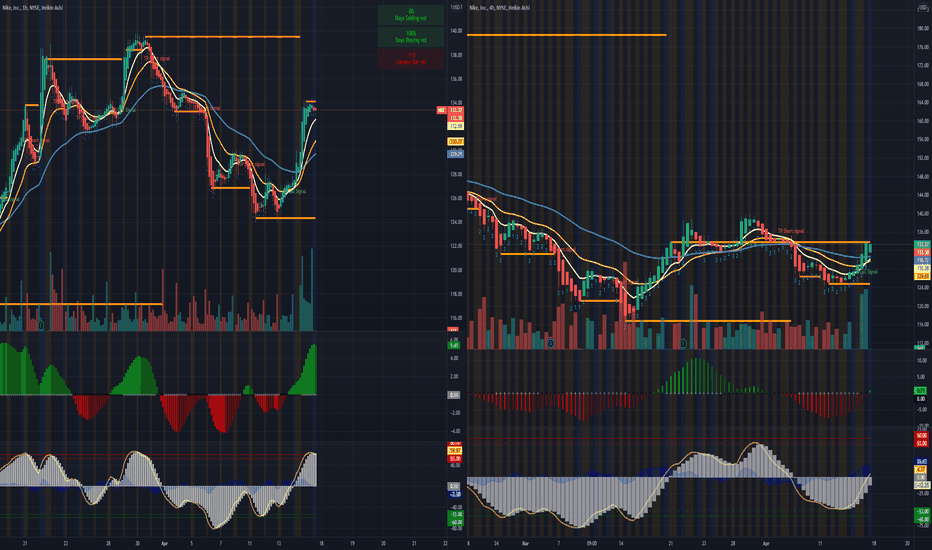Screen dimensions: 932x550
Task: Click the blue moving-average label on left price axis
Action: click(456, 154)
